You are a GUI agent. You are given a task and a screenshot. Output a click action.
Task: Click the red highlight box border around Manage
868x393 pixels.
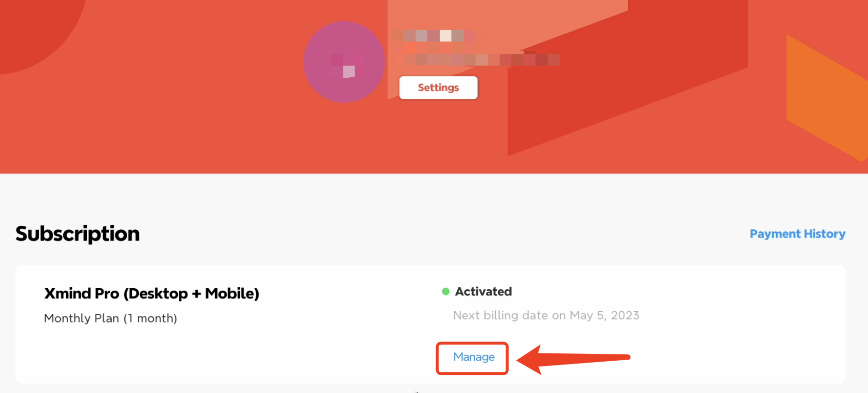point(438,358)
